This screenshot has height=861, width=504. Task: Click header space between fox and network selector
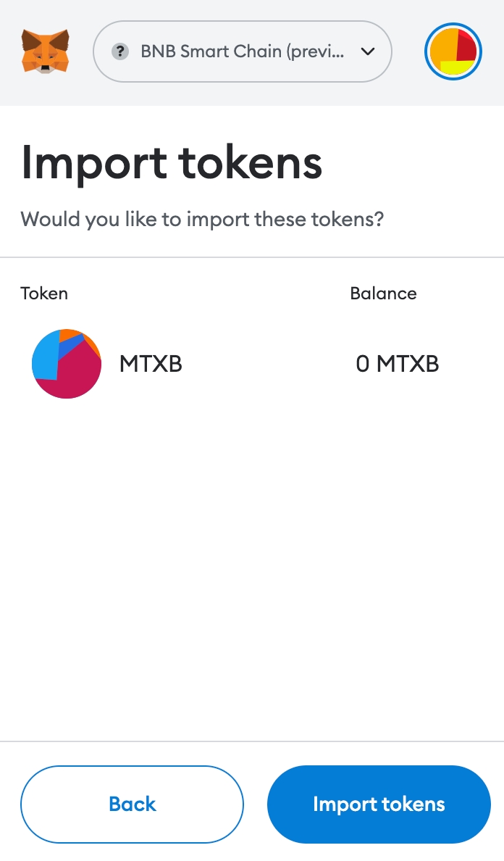(82, 51)
